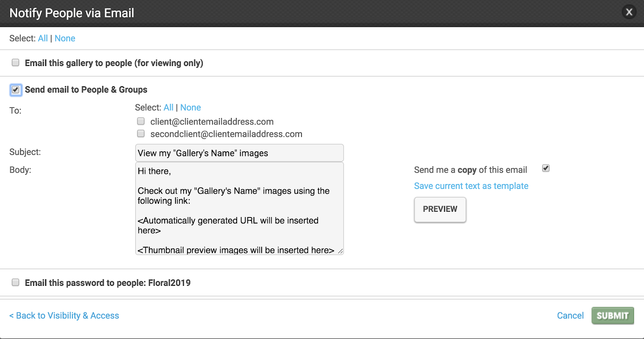
Task: Click the 'Body:' label
Action: click(x=20, y=170)
